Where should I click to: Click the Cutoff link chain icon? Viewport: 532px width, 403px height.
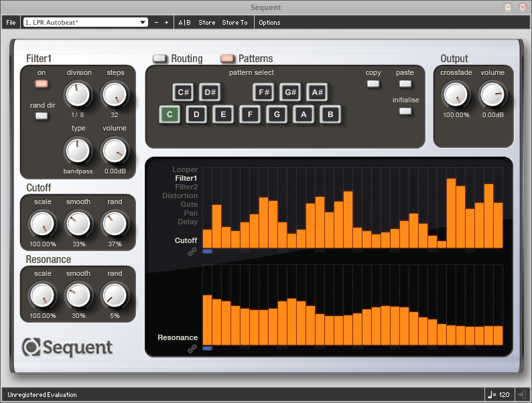[192, 252]
